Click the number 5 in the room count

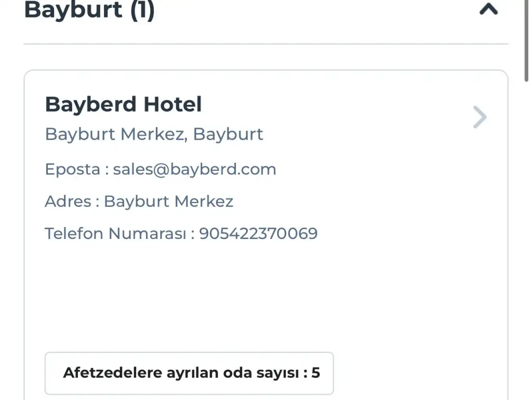coord(316,373)
